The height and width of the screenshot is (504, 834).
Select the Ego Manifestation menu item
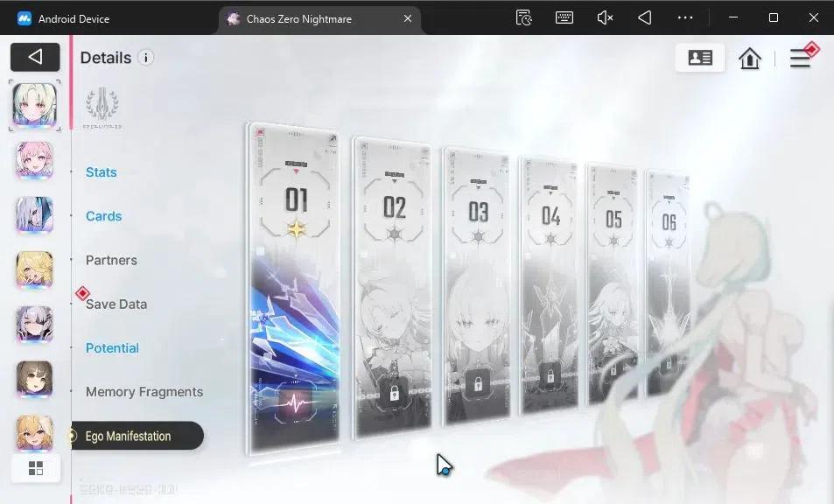137,436
